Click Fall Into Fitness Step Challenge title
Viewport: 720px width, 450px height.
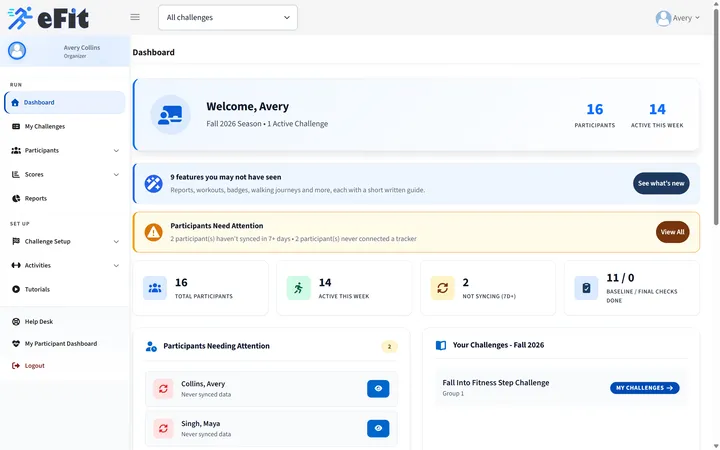coord(495,382)
